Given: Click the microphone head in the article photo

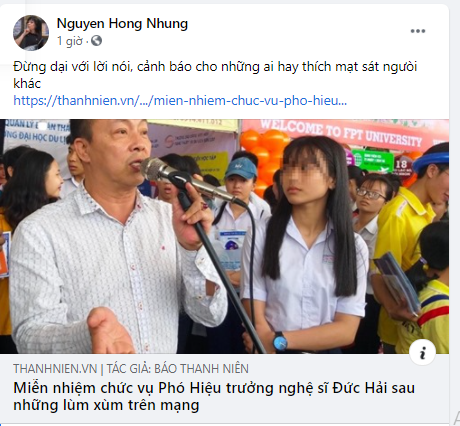Looking at the screenshot, I should coord(156,169).
